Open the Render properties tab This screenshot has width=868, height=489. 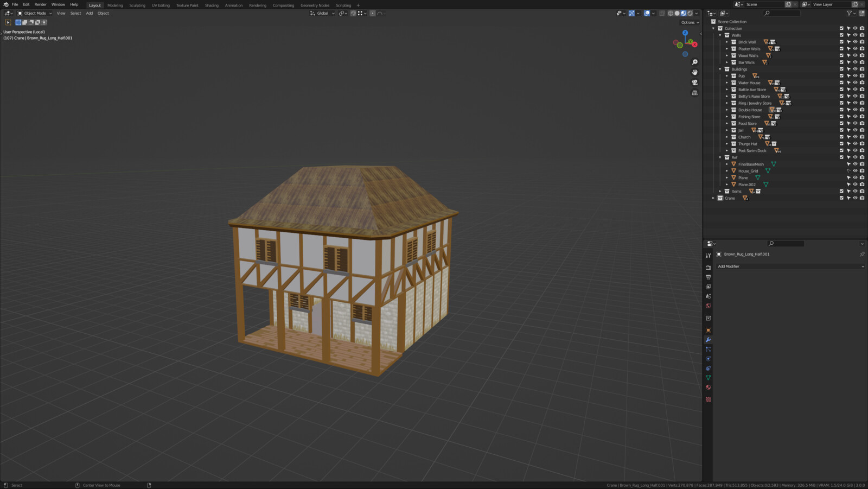point(708,268)
